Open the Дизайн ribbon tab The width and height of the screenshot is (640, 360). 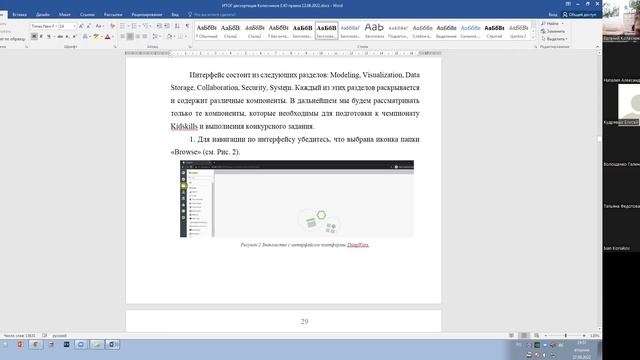click(x=42, y=14)
